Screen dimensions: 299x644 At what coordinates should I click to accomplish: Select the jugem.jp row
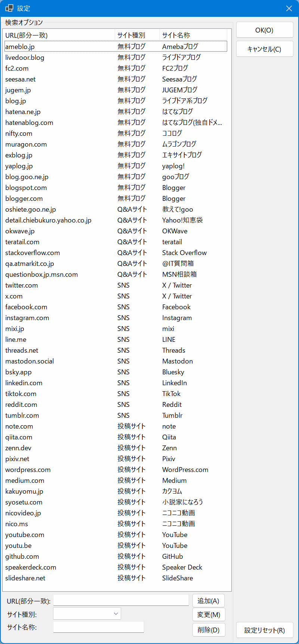click(115, 90)
